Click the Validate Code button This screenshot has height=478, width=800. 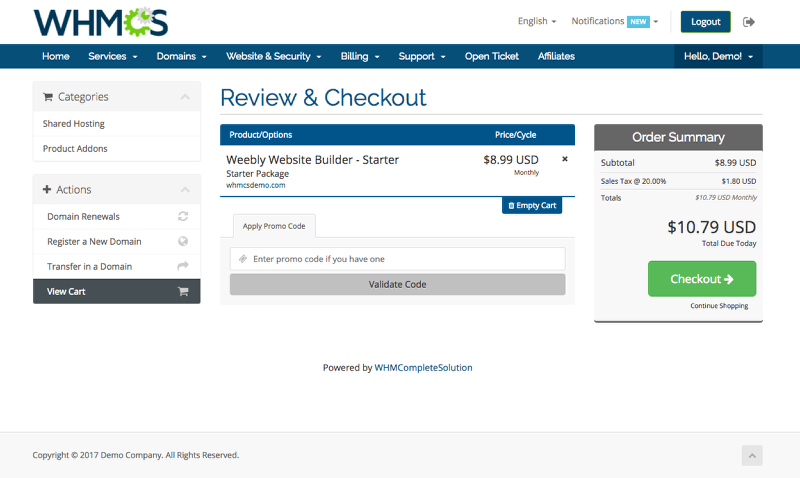(x=397, y=284)
